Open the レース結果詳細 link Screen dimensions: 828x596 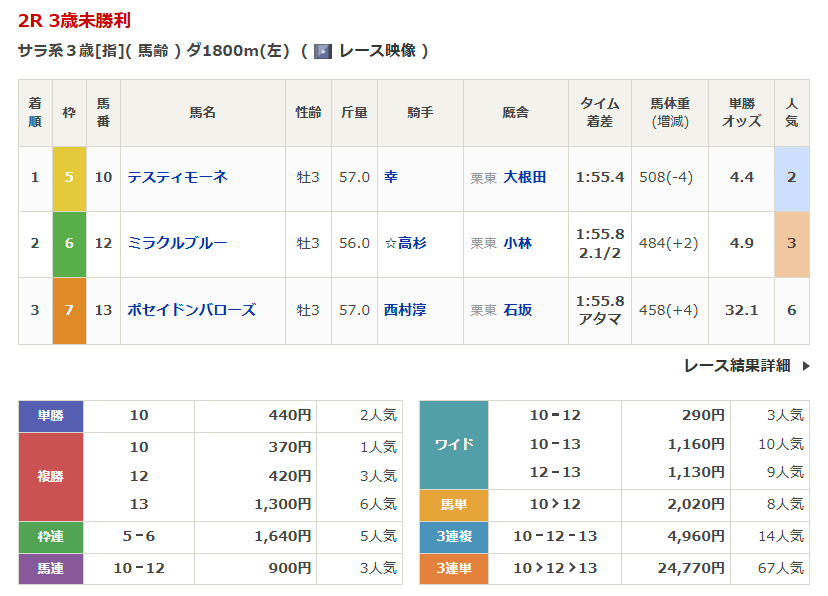tap(736, 365)
